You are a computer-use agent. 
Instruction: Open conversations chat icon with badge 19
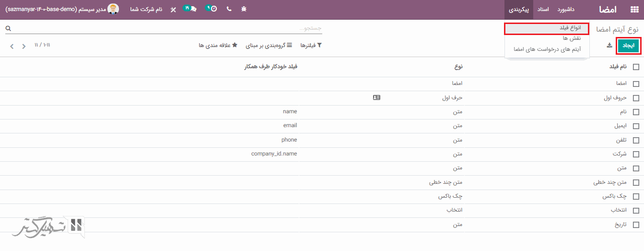(x=190, y=9)
